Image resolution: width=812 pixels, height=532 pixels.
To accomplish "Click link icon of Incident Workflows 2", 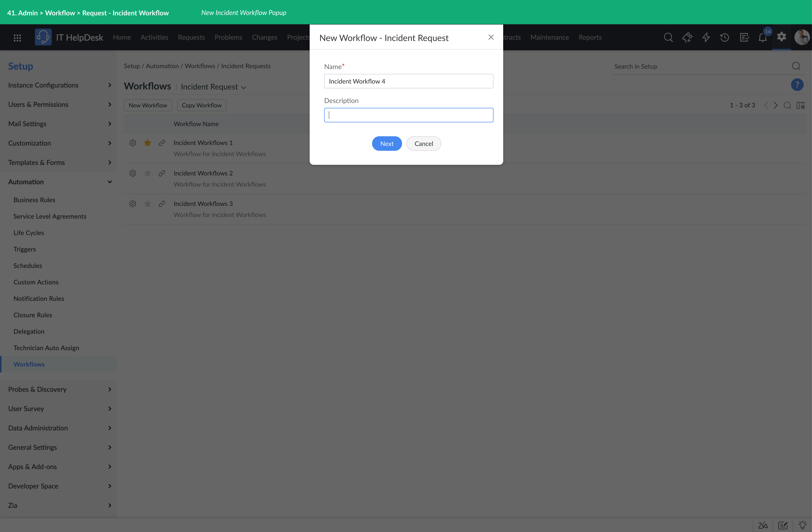I will coord(162,173).
